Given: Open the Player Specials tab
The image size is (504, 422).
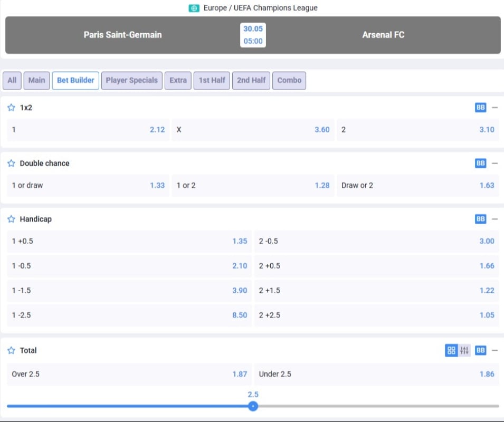Looking at the screenshot, I should (x=132, y=80).
